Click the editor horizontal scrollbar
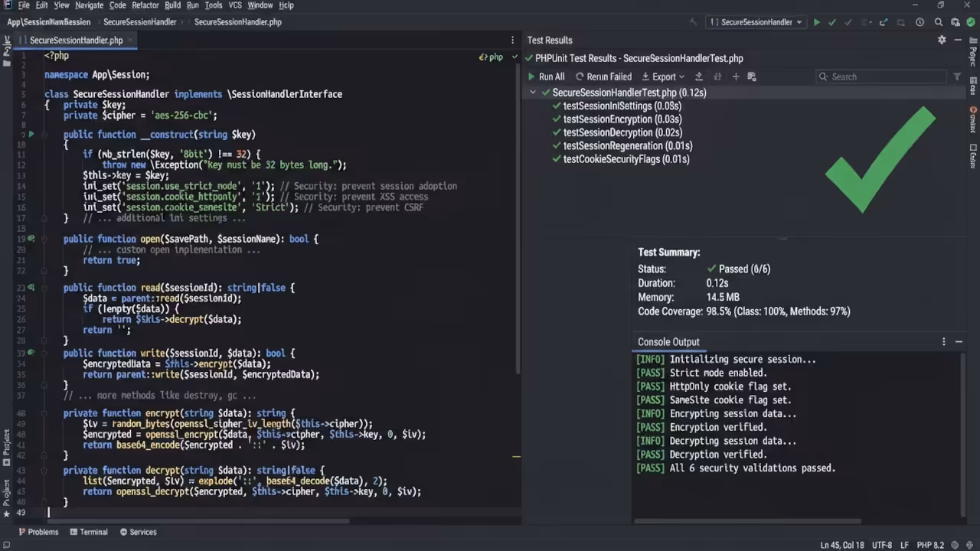 pos(197,521)
